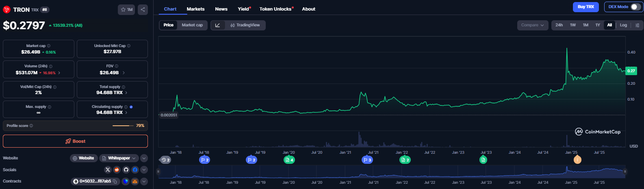Viewport: 644px width, 189px height.
Task: Open the Compare dropdown
Action: [532, 25]
